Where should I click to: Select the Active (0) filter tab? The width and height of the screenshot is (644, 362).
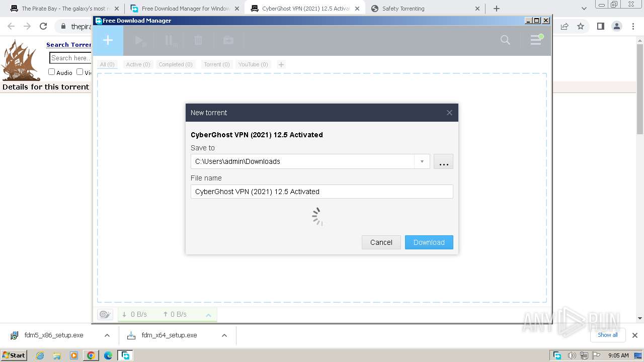[x=138, y=64]
